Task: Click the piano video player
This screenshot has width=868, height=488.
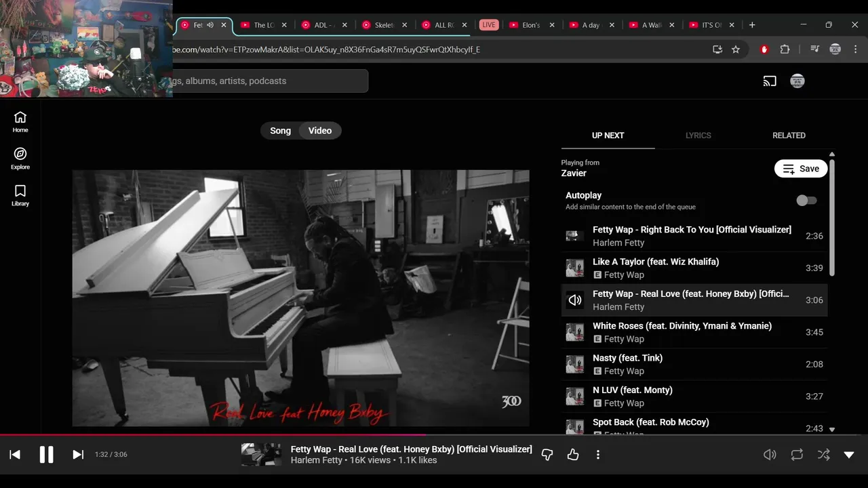Action: (300, 298)
